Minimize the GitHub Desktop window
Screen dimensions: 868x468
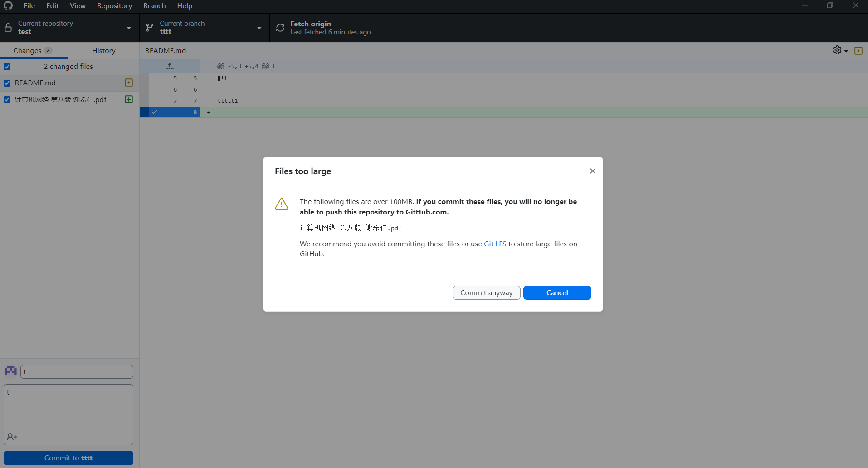(x=805, y=5)
